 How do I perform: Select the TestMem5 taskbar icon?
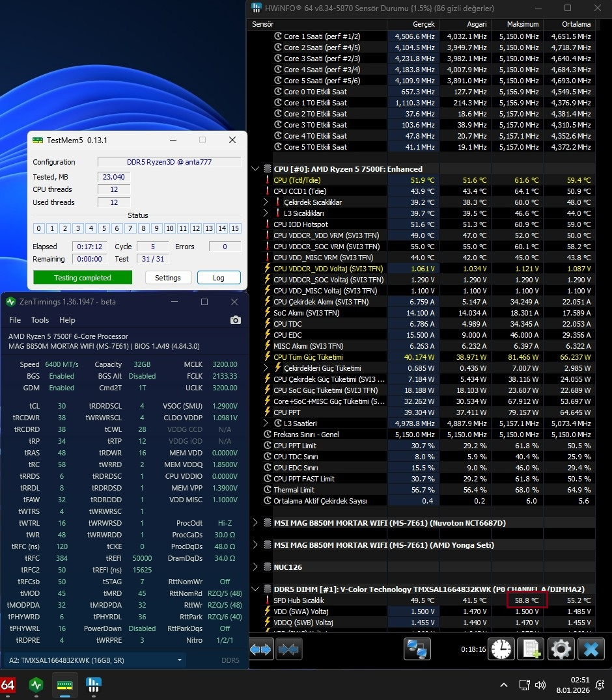point(64,685)
